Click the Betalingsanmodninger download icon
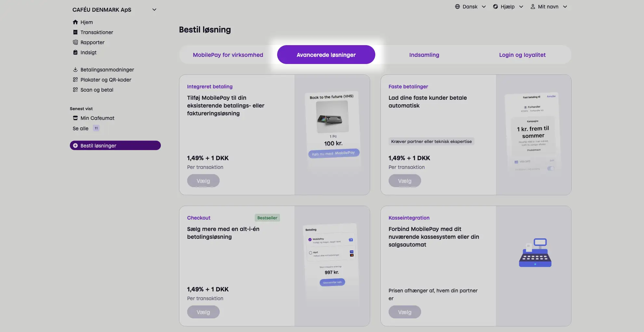644x332 pixels. [75, 70]
